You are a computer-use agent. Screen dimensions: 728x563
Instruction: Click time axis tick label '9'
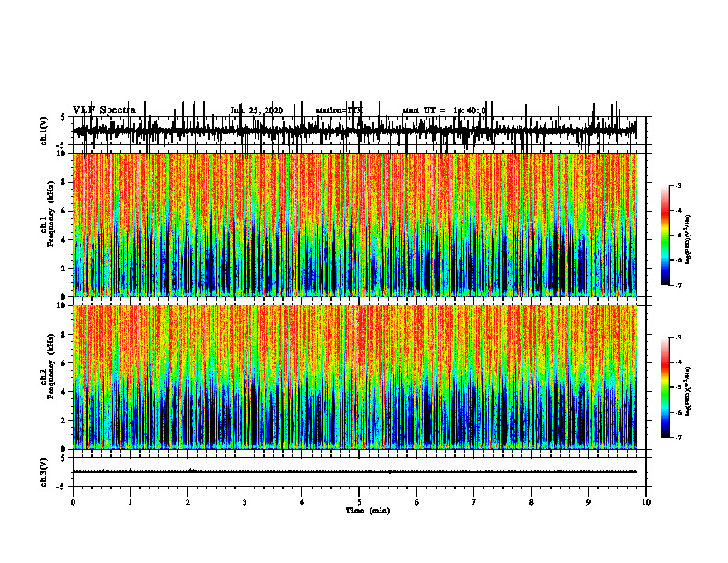pos(588,502)
